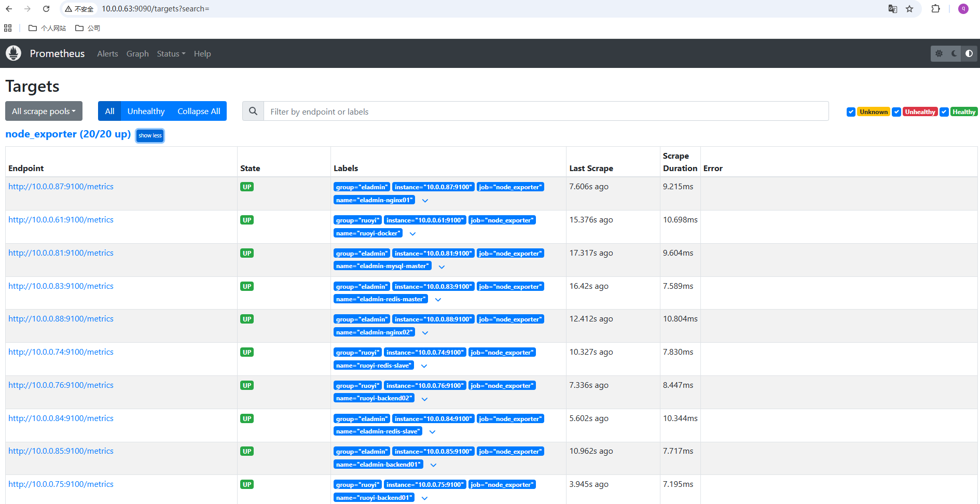Open the Alerts page from navbar
Image resolution: width=980 pixels, height=504 pixels.
coord(107,54)
